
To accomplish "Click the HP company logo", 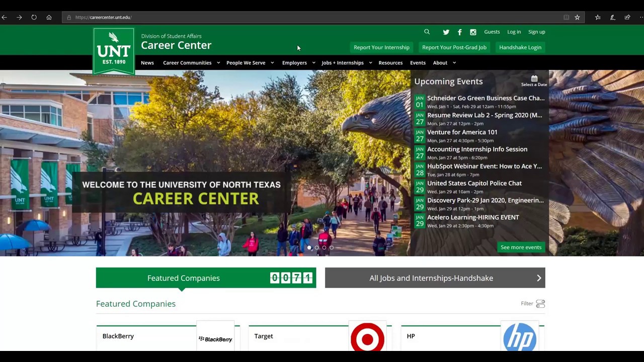I will point(520,337).
